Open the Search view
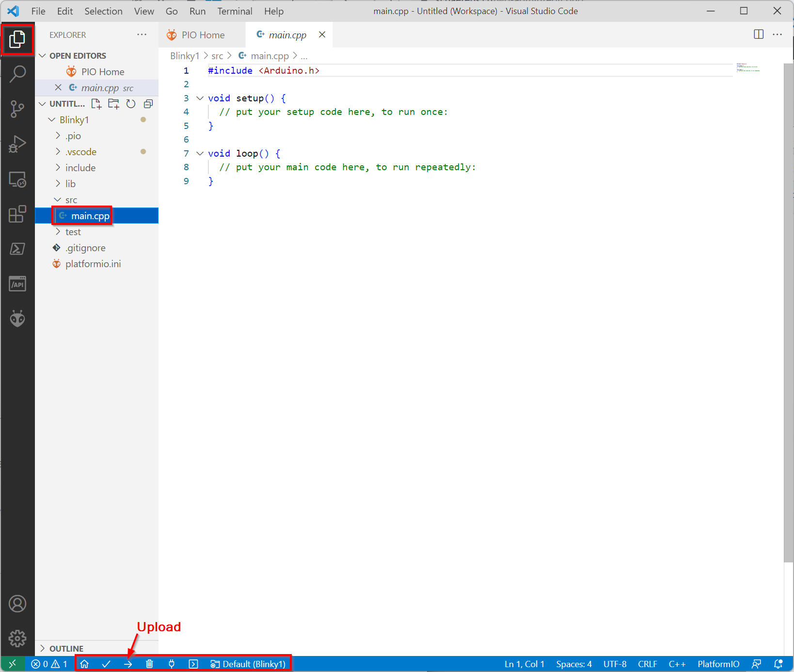This screenshot has height=672, width=794. tap(17, 74)
